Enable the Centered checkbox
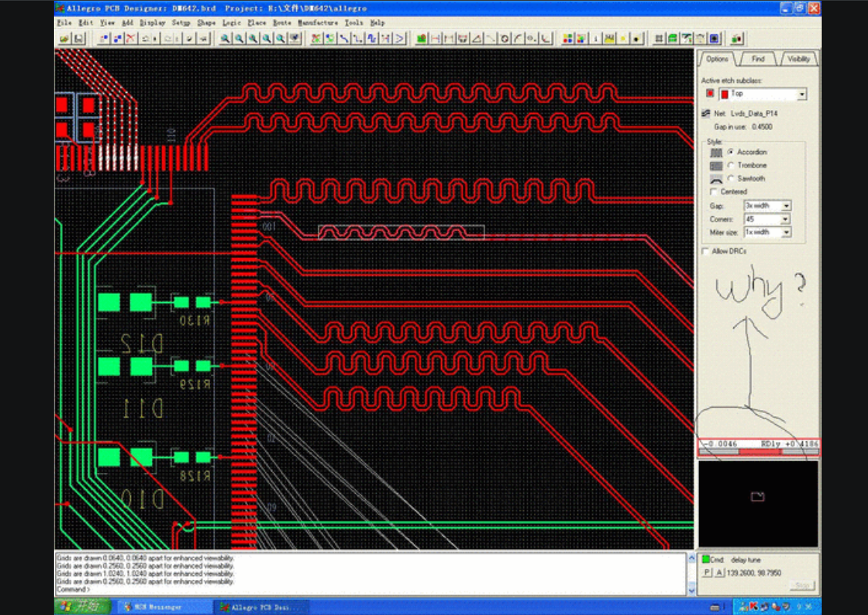868x615 pixels. point(715,192)
